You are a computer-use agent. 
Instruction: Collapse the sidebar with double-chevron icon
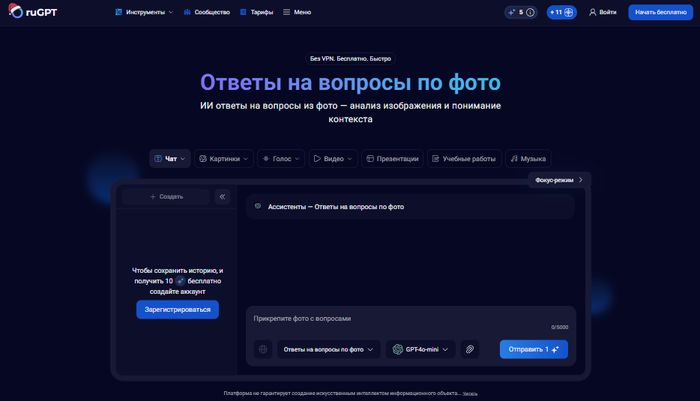tap(222, 197)
